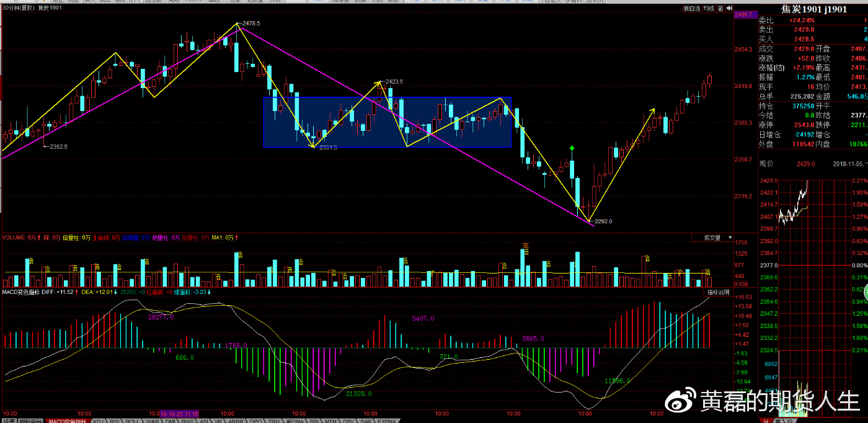868x423 pixels.
Task: Switch to the DPO indicator tab
Action: click(x=255, y=421)
